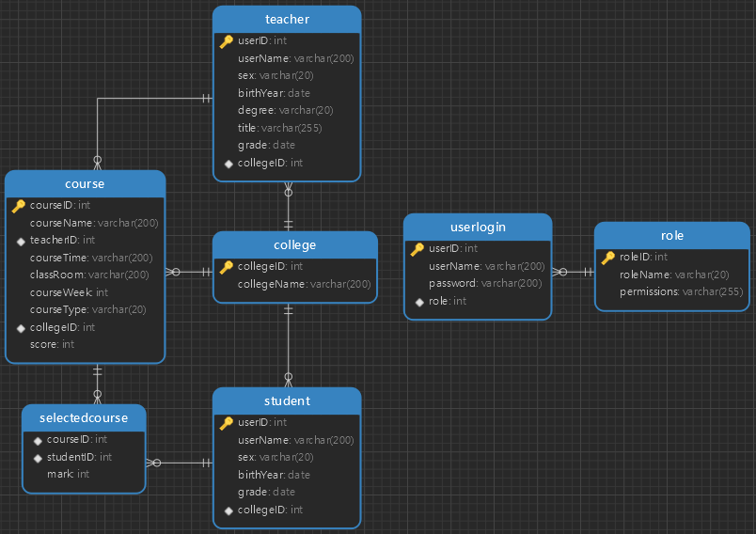
Task: Click the courseWeek: int field
Action: click(69, 292)
